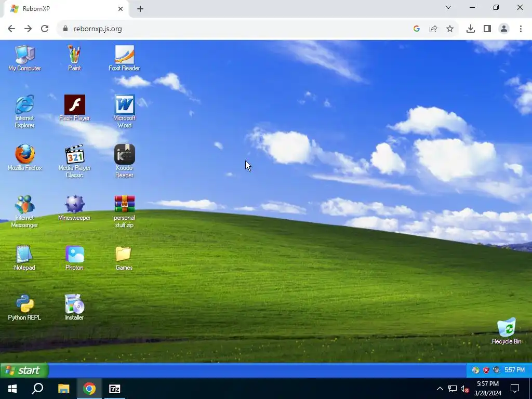The height and width of the screenshot is (399, 532).
Task: Open Media Player Classic icon
Action: 74,162
